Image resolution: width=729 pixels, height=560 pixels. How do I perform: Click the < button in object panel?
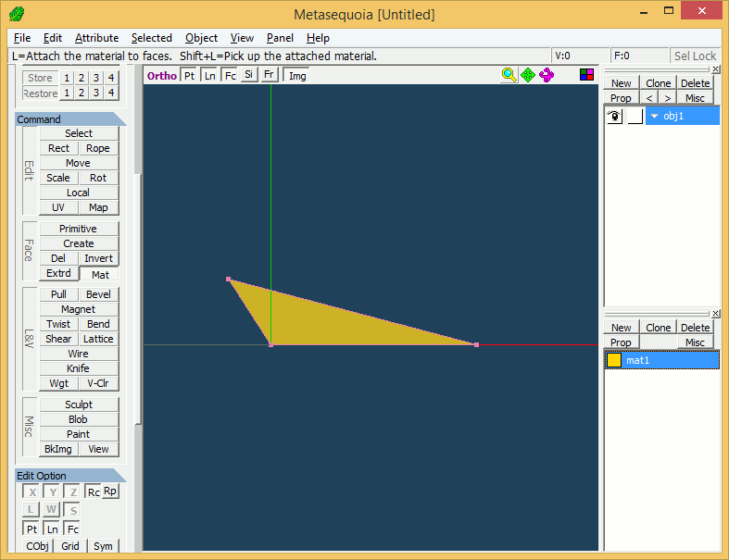649,98
